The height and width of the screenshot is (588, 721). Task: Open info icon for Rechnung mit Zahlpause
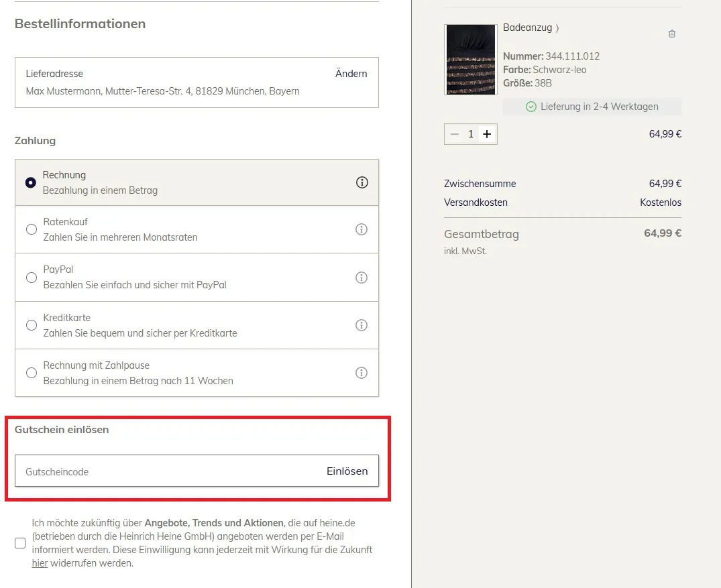tap(362, 373)
